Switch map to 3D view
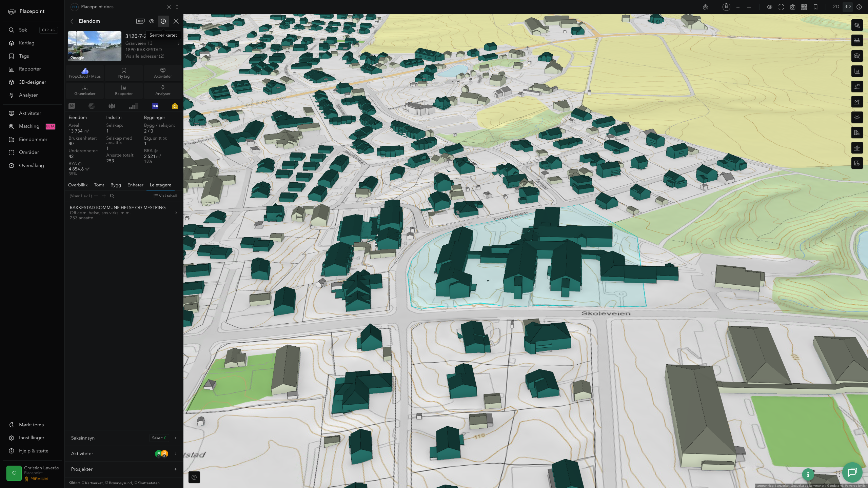The width and height of the screenshot is (868, 488). pyautogui.click(x=848, y=7)
